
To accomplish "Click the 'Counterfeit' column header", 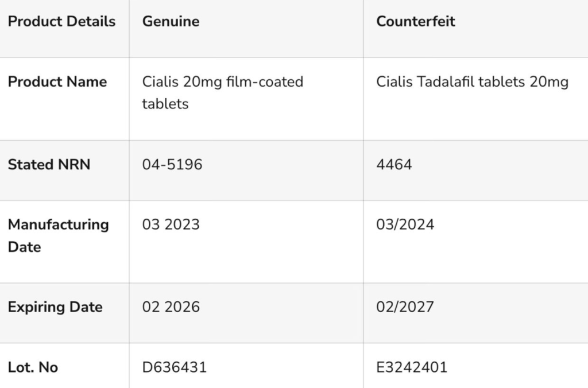I will click(415, 22).
